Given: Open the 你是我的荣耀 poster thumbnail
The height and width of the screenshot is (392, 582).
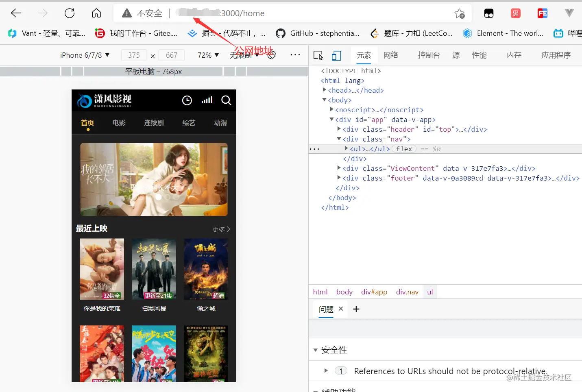Looking at the screenshot, I should tap(102, 269).
